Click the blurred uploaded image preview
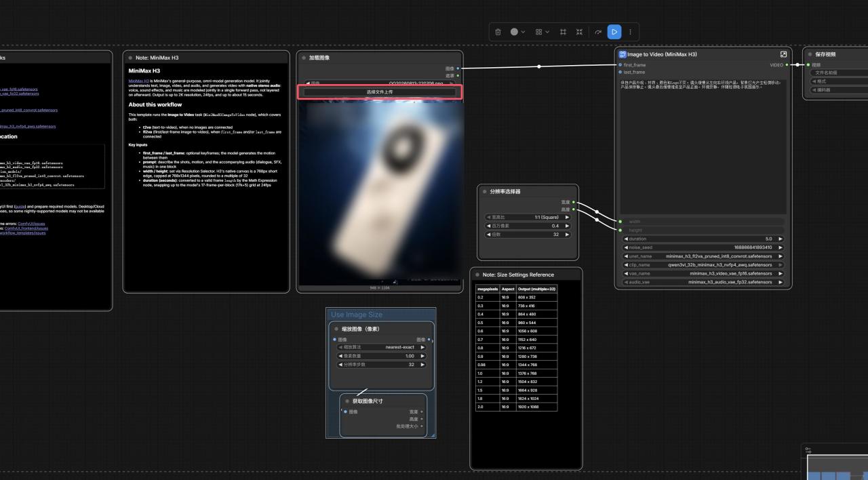The width and height of the screenshot is (868, 480). tap(380, 192)
